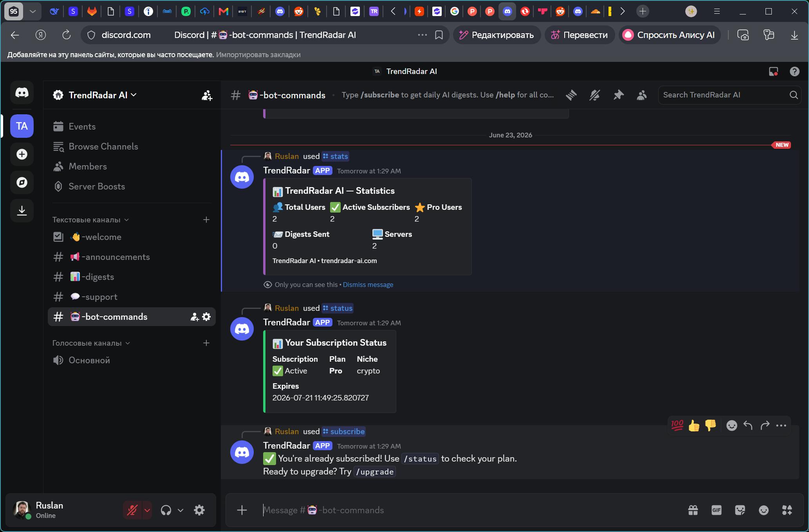The height and width of the screenshot is (532, 809).
Task: Create channel in Голосовые каналы
Action: coord(206,343)
